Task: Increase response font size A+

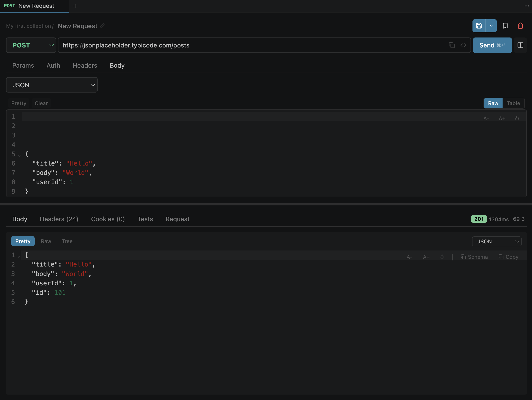Action: 426,257
